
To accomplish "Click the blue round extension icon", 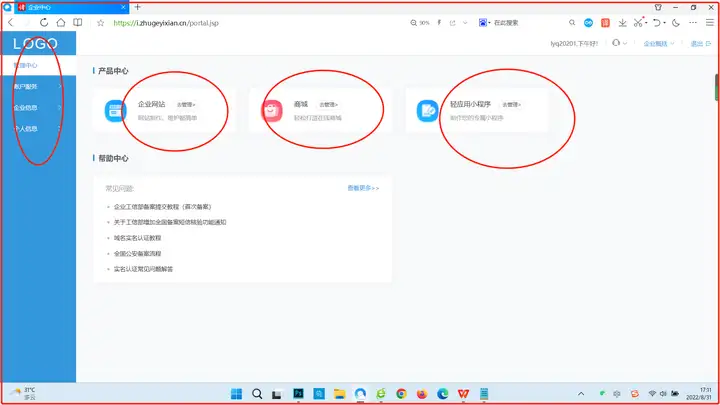I will click(x=588, y=22).
